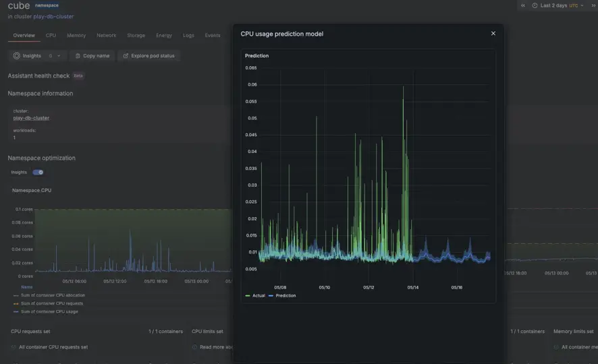
Task: Shift time range forward with double-right arrows
Action: click(x=593, y=5)
